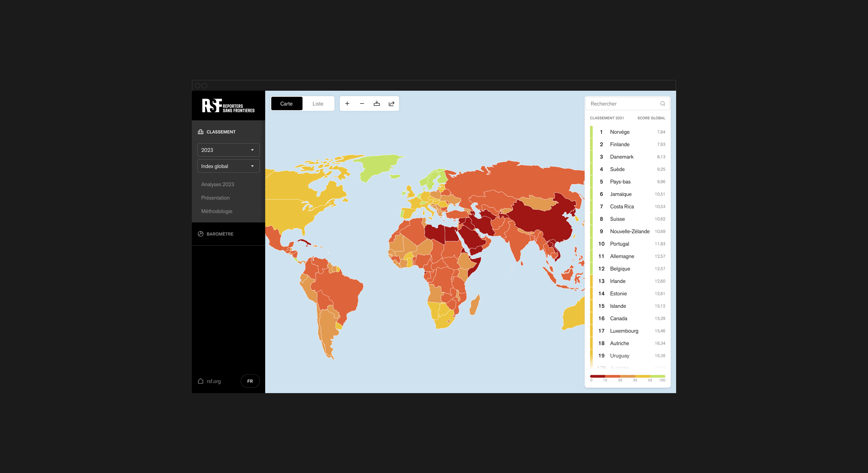868x473 pixels.
Task: Click the baromètre icon
Action: point(201,234)
